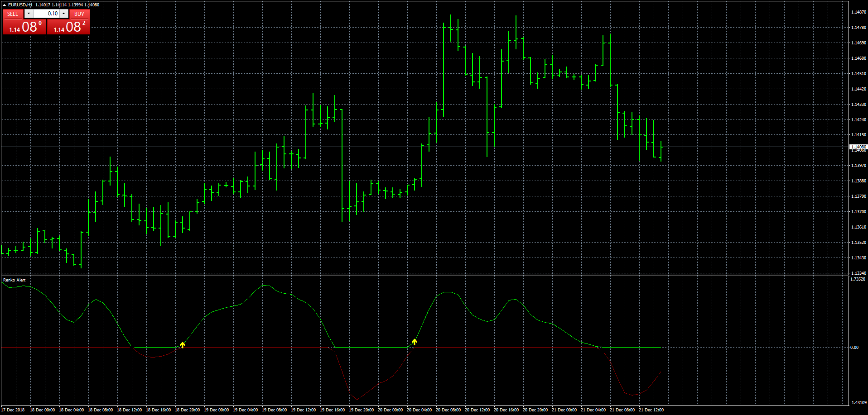868x415 pixels.
Task: Click the Renko Alert indicator label
Action: click(14, 280)
